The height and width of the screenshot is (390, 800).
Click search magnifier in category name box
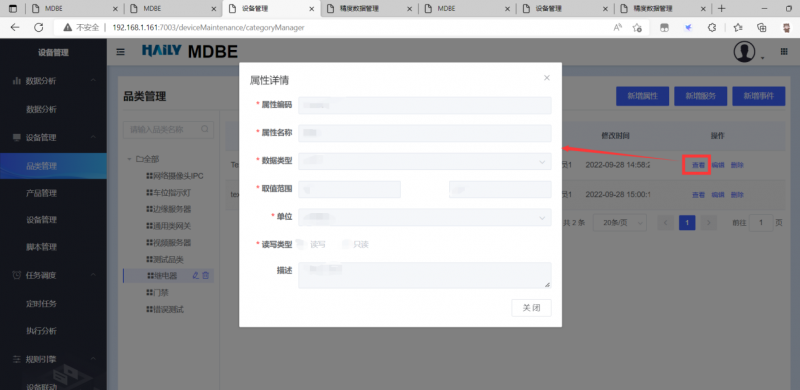pos(205,129)
